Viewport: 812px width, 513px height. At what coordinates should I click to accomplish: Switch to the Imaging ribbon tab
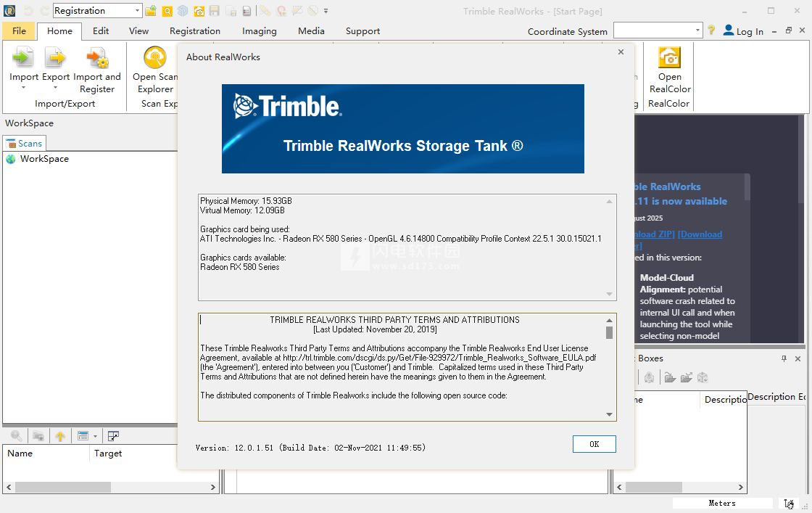click(259, 31)
